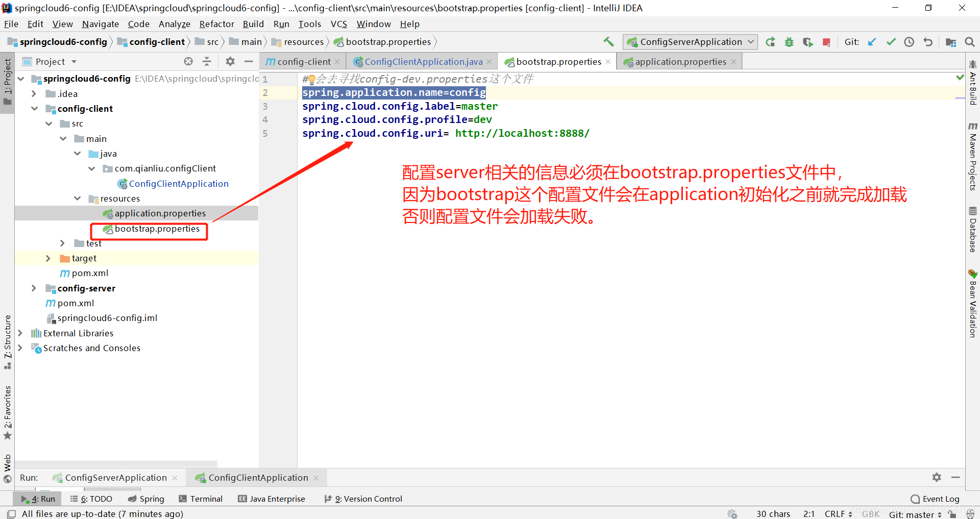Toggle the 1: Project tool window
The image size is (980, 519).
[x=7, y=82]
